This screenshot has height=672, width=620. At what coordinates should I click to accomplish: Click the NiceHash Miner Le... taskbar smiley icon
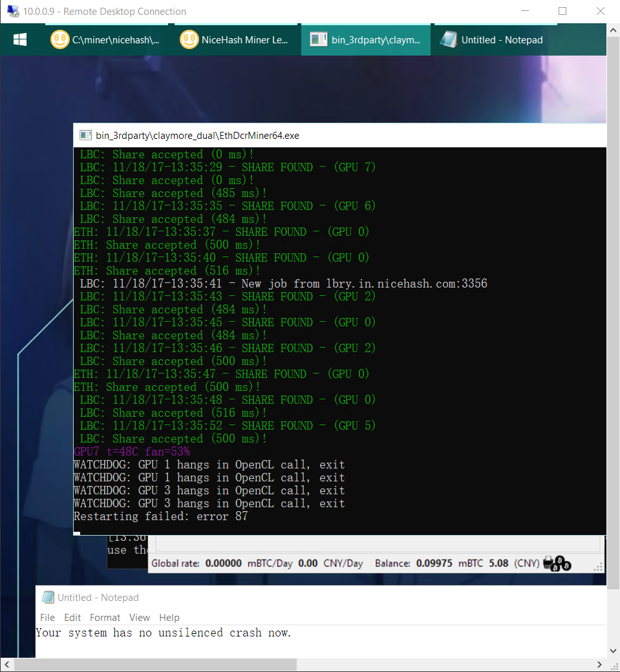coord(189,39)
